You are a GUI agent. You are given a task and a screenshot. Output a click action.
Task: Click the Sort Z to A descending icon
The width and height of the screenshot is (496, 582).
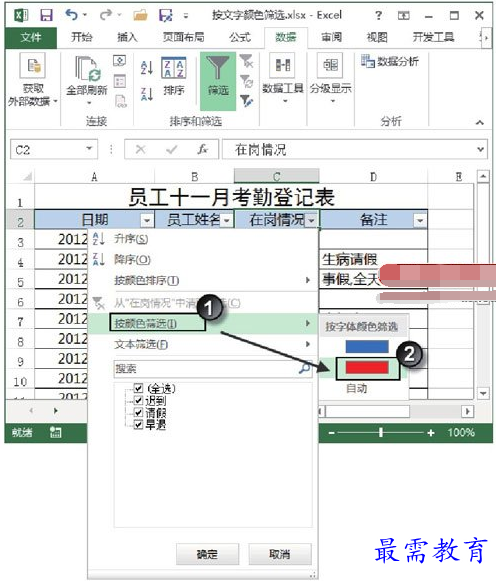click(x=147, y=94)
